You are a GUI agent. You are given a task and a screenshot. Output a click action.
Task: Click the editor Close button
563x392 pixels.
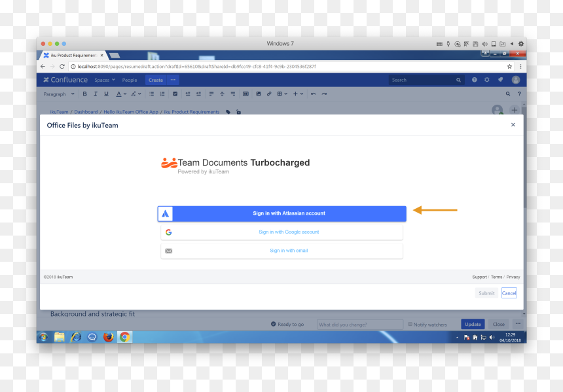click(x=498, y=324)
